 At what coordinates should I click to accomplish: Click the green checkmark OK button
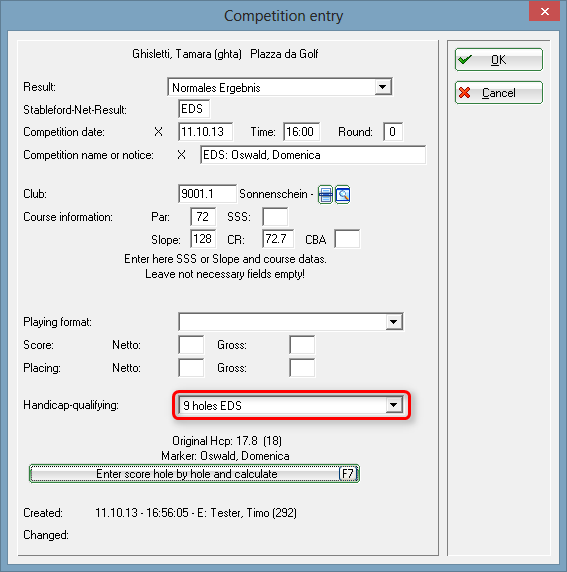(x=498, y=59)
